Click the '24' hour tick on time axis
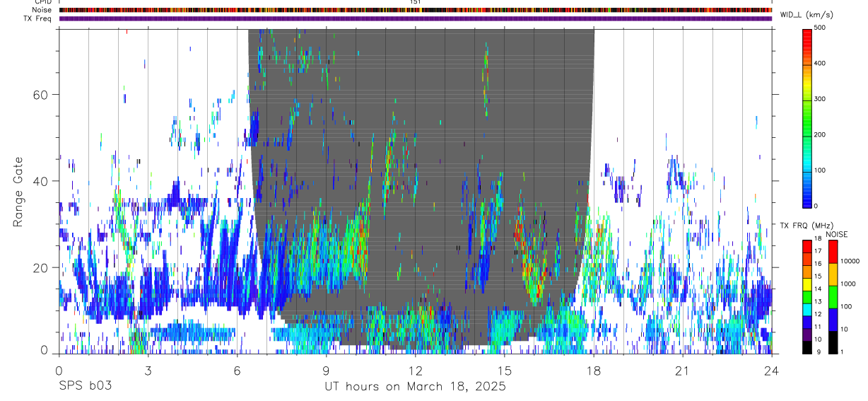The width and height of the screenshot is (868, 401). [x=771, y=371]
